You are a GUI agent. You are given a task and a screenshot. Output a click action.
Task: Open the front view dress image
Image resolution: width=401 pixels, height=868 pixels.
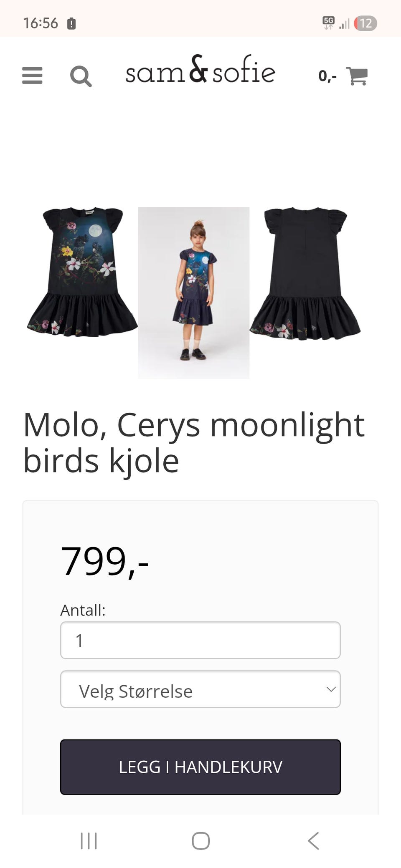pos(82,271)
